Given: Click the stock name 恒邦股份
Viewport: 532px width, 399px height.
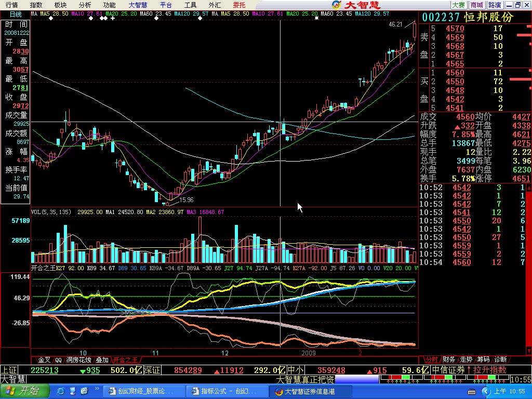Looking at the screenshot, I should click(488, 17).
